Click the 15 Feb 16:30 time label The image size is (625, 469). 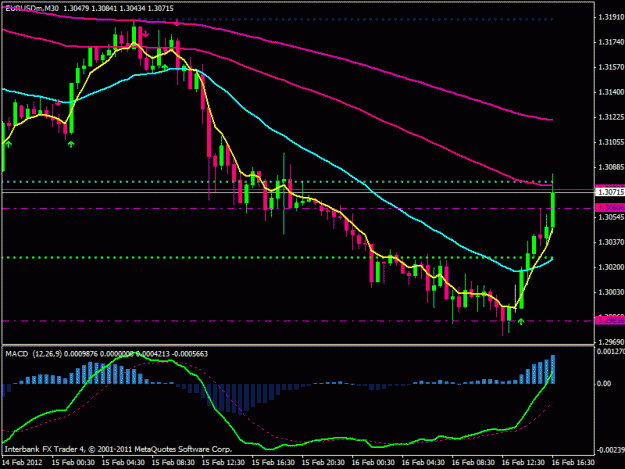click(273, 463)
